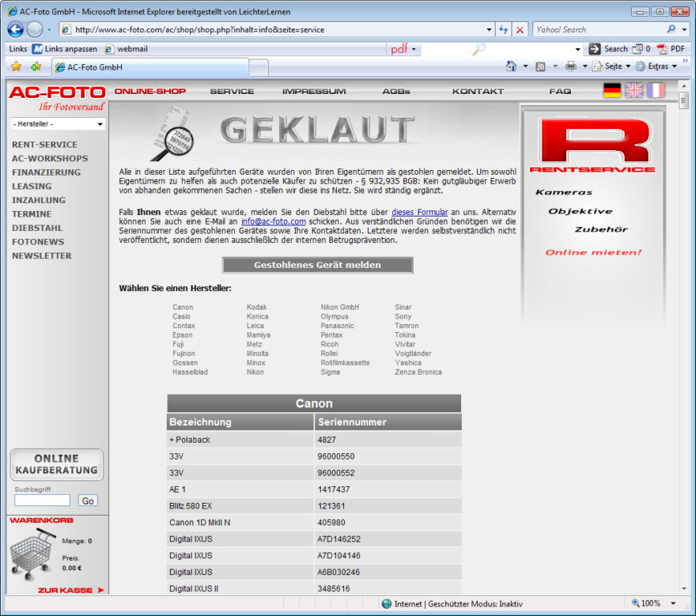Select manufacturer Leica from list
Screen dimensions: 696x616
click(255, 326)
